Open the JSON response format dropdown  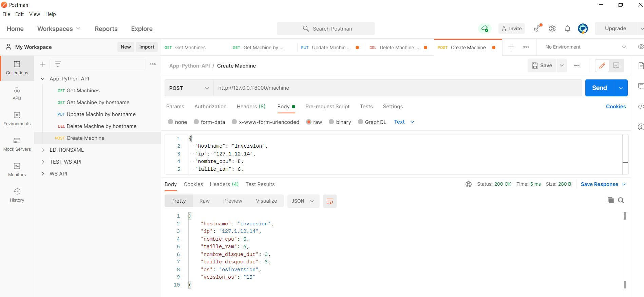303,201
